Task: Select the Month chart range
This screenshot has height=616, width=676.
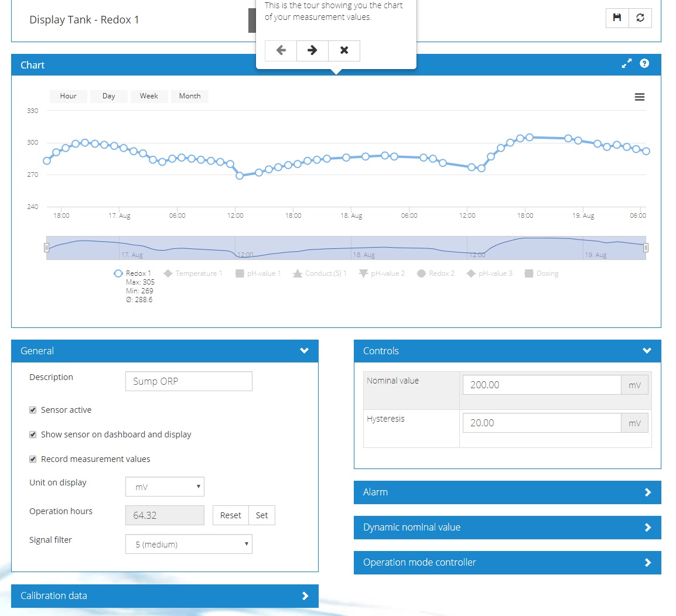Action: [190, 96]
